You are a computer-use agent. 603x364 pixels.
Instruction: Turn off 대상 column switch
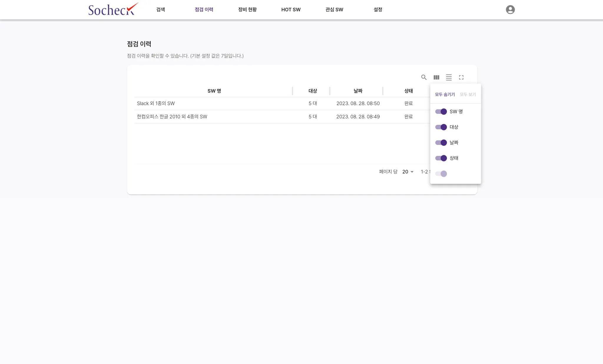pyautogui.click(x=441, y=127)
